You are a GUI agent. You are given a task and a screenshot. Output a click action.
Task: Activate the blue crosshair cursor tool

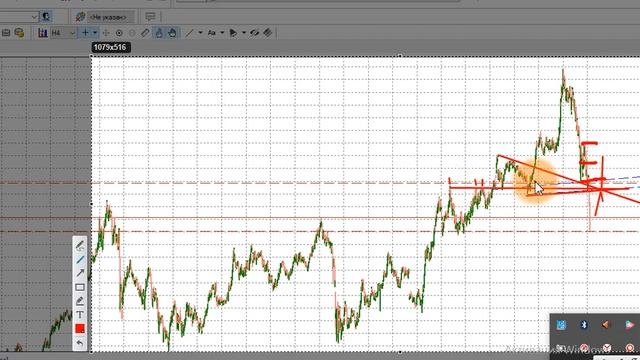point(85,33)
